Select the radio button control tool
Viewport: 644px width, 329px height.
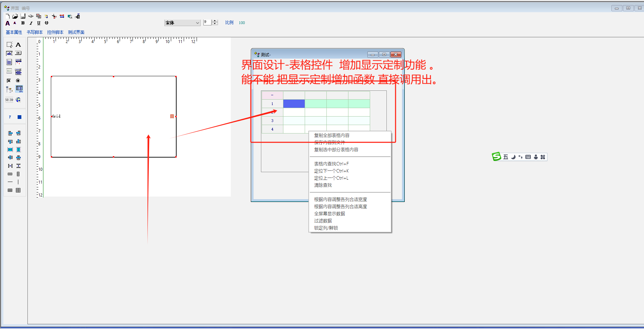[18, 81]
